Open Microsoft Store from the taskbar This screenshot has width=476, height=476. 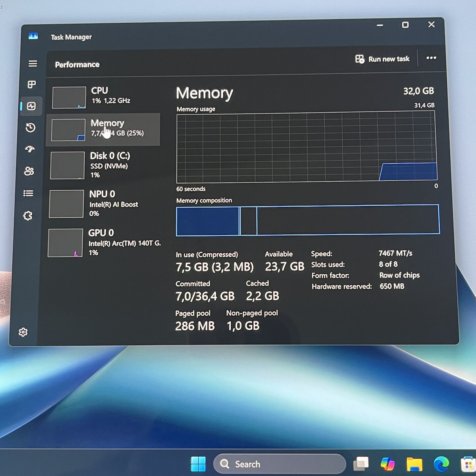click(x=468, y=464)
